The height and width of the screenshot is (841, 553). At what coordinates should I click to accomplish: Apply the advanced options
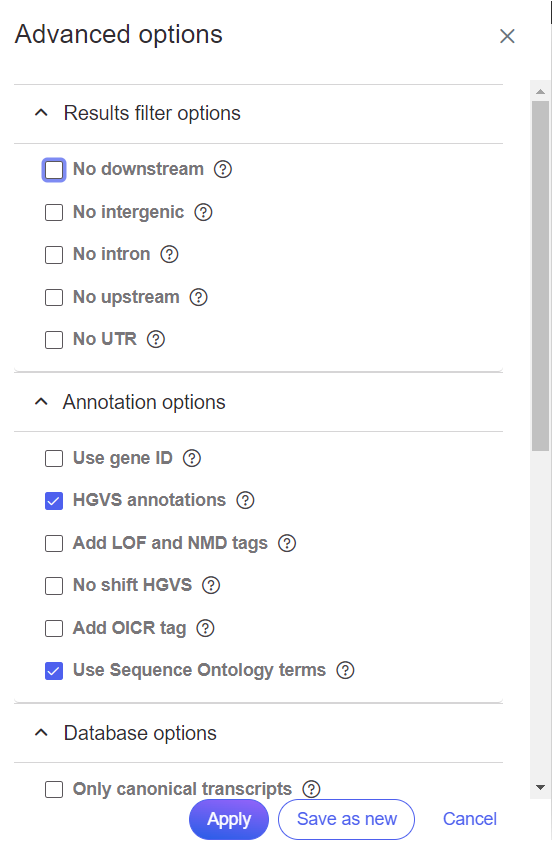(x=229, y=819)
